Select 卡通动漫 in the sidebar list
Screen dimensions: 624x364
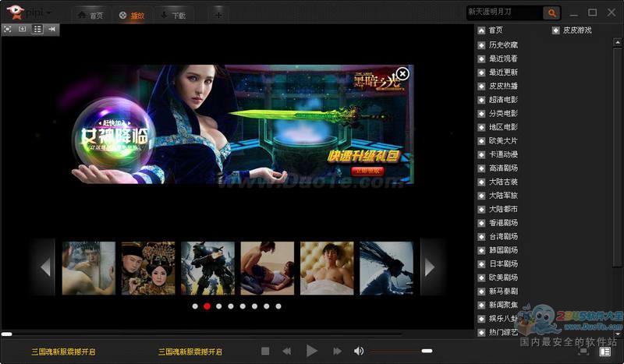503,154
